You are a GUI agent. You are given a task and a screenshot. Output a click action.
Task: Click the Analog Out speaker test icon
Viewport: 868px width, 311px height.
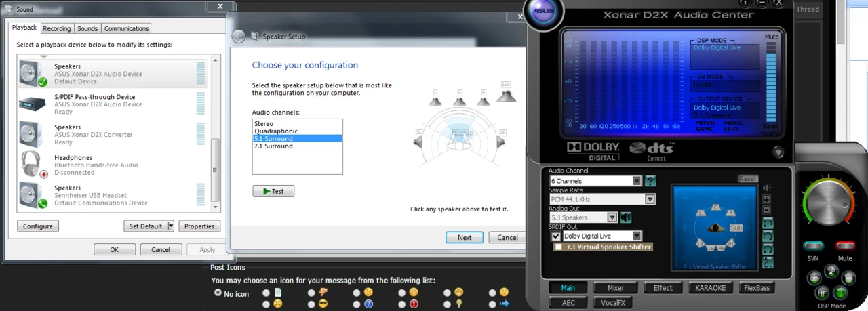pyautogui.click(x=625, y=217)
